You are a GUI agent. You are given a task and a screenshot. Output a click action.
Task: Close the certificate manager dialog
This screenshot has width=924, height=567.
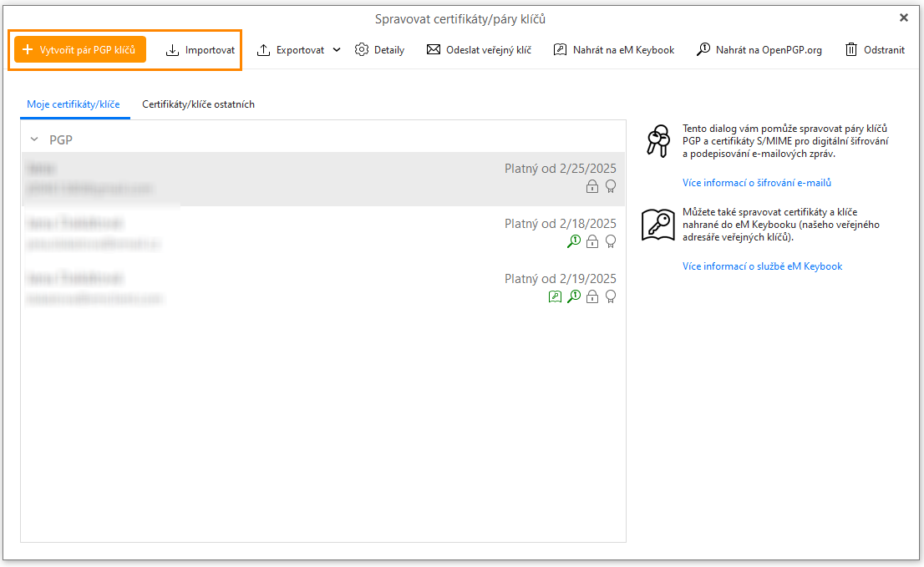(x=903, y=18)
